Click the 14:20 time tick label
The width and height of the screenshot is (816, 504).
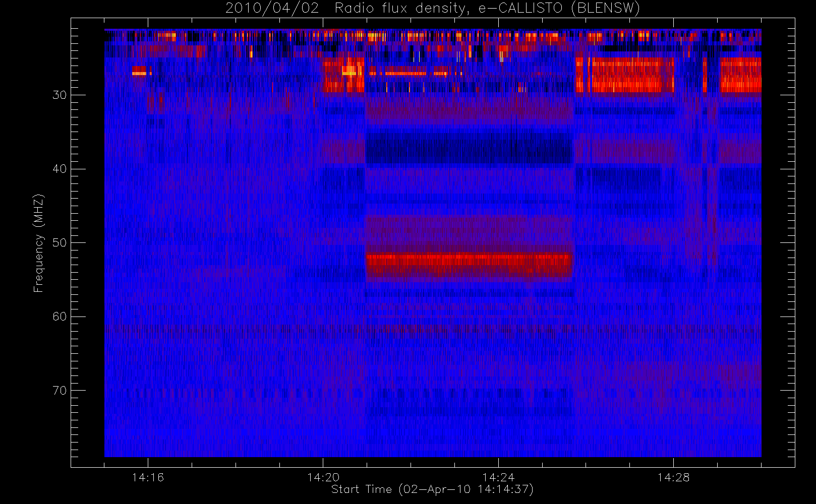coord(323,477)
